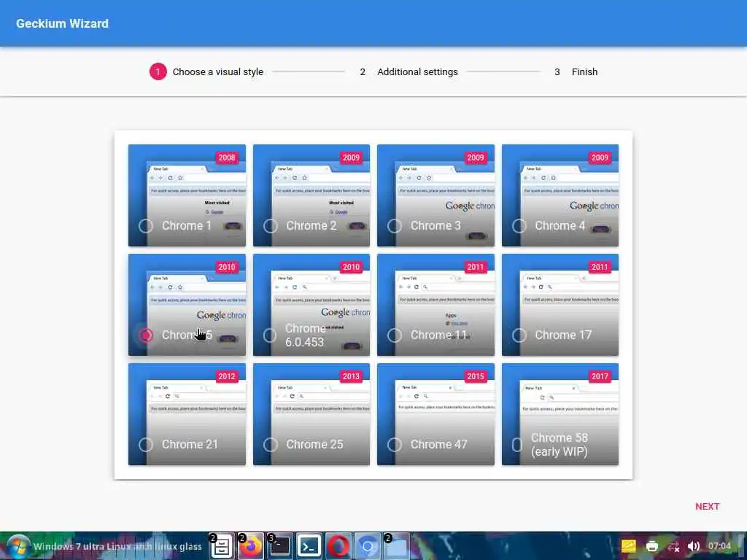Click the Chrome 47 preview thumbnail
The width and height of the screenshot is (747, 560).
(436, 414)
